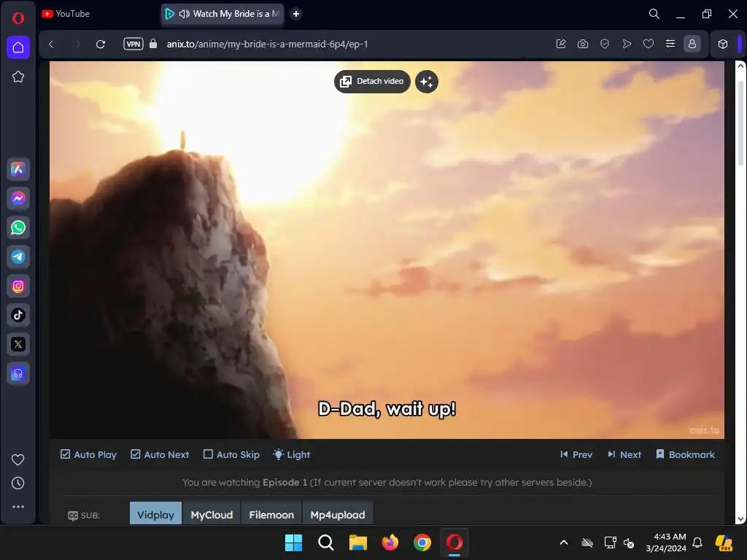Open the clock showing 4:43 AM
The height and width of the screenshot is (560, 747).
pos(666,542)
